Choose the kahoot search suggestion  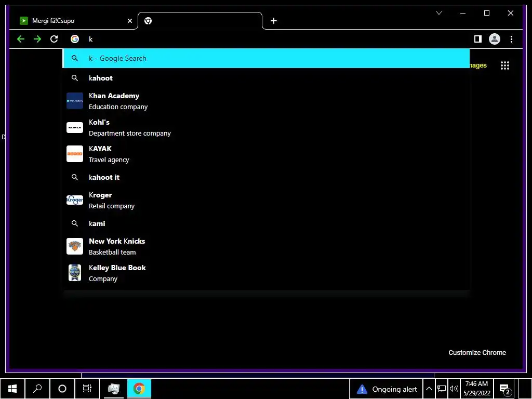click(x=267, y=78)
